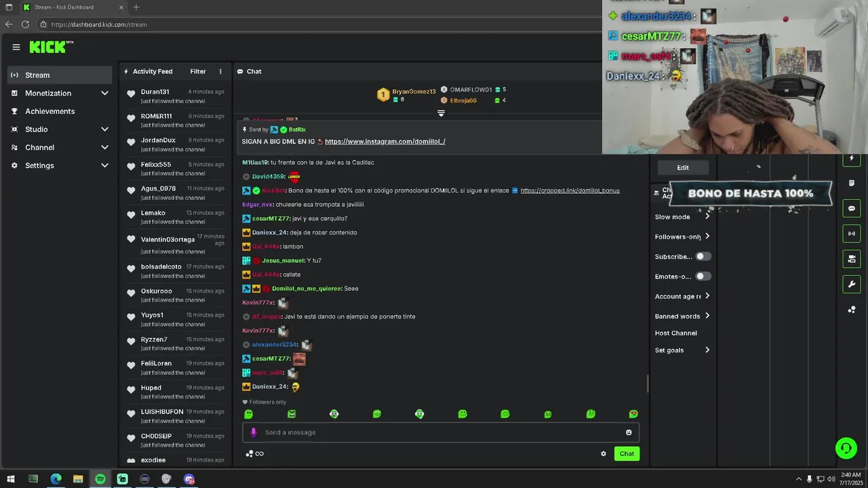Open the Activity Feed three-dot options menu
Viewport: 868px width, 488px height.
(220, 71)
